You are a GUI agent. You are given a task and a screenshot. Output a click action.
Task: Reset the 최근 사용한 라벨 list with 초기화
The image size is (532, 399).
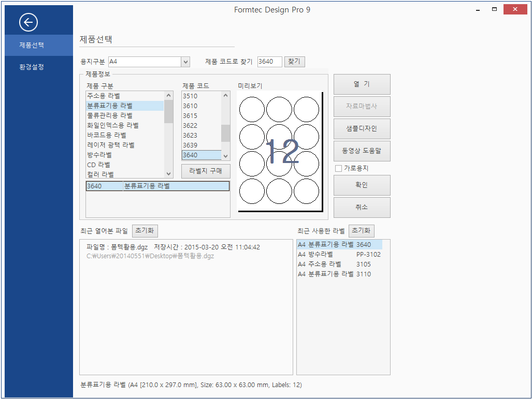[362, 231]
